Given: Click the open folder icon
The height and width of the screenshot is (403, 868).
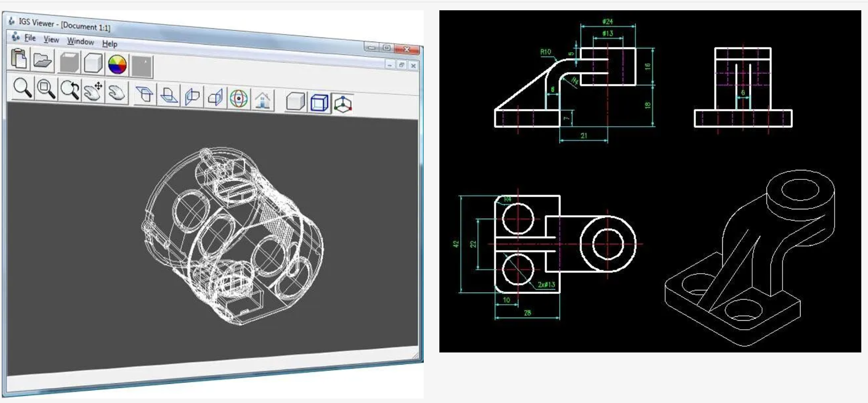Looking at the screenshot, I should click(x=42, y=60).
